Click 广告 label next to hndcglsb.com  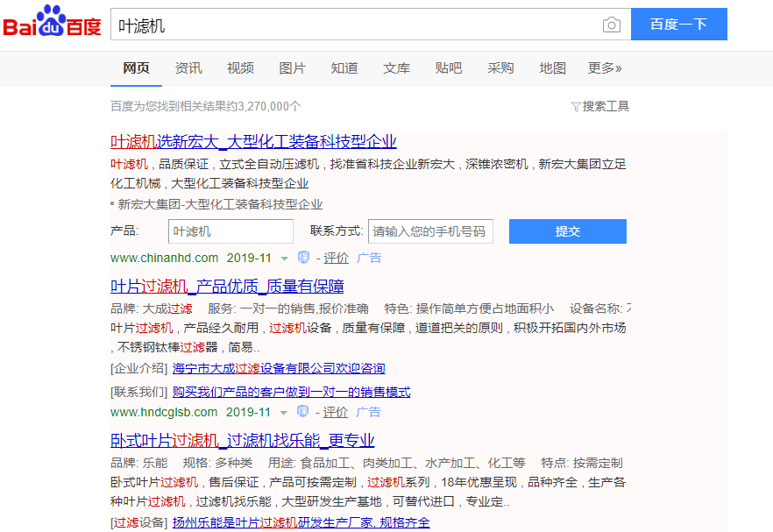click(x=369, y=412)
